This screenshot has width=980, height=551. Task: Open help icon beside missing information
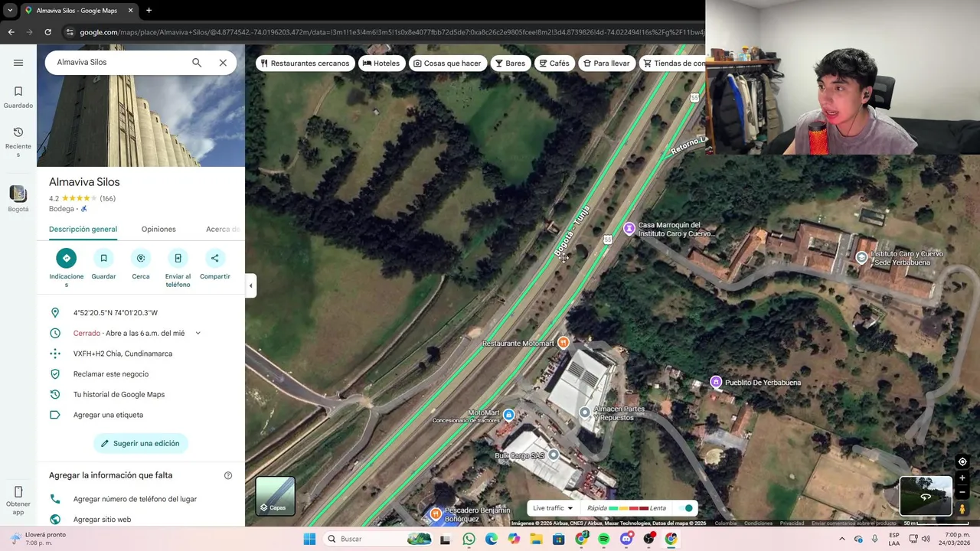click(227, 475)
